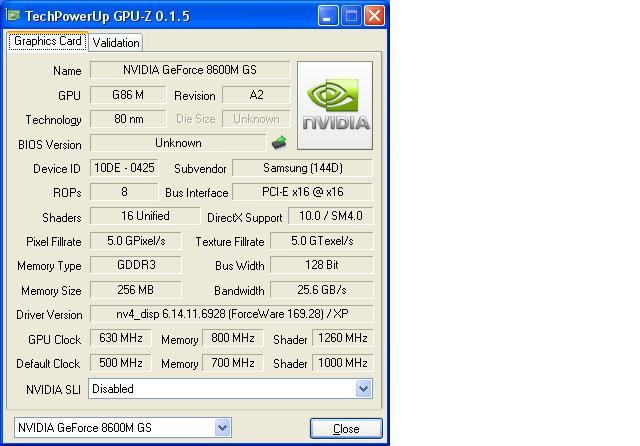Click the Close button

[x=346, y=428]
